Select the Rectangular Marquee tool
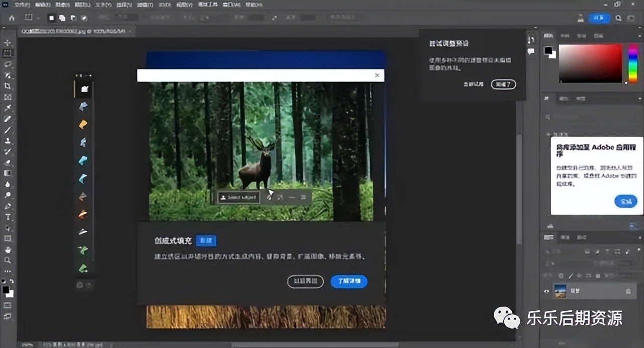 tap(8, 53)
